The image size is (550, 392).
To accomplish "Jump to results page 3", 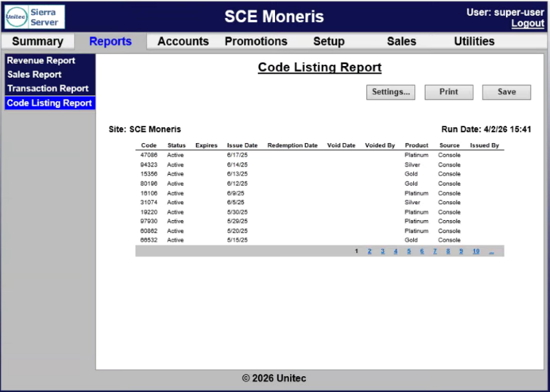I will pos(383,251).
